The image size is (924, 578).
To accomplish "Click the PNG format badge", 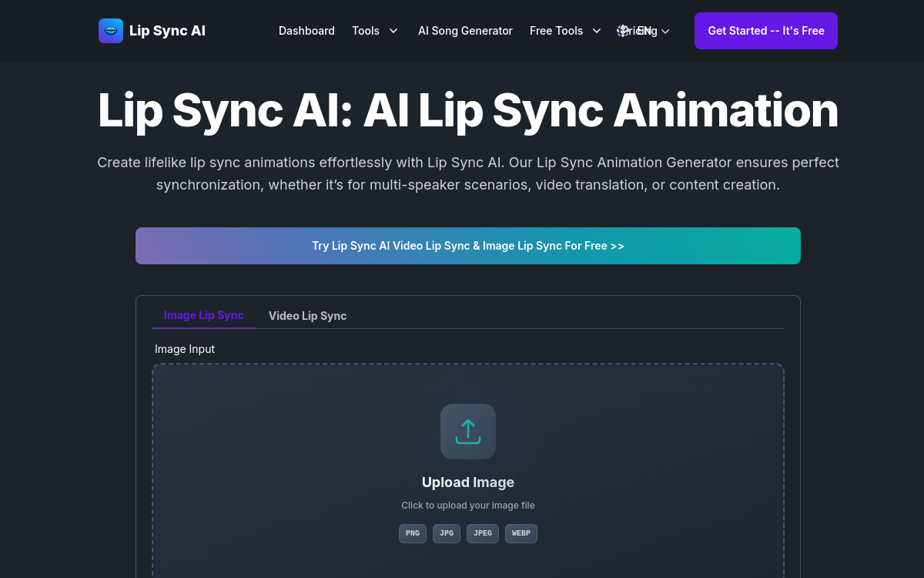I will tap(413, 533).
